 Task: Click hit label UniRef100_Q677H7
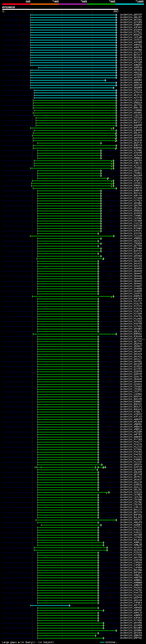click(x=131, y=342)
